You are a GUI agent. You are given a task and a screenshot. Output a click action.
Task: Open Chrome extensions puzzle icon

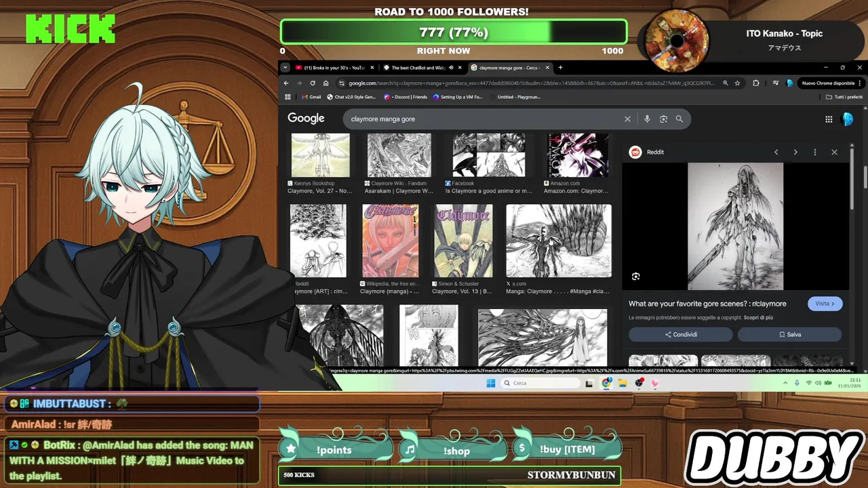click(x=756, y=83)
